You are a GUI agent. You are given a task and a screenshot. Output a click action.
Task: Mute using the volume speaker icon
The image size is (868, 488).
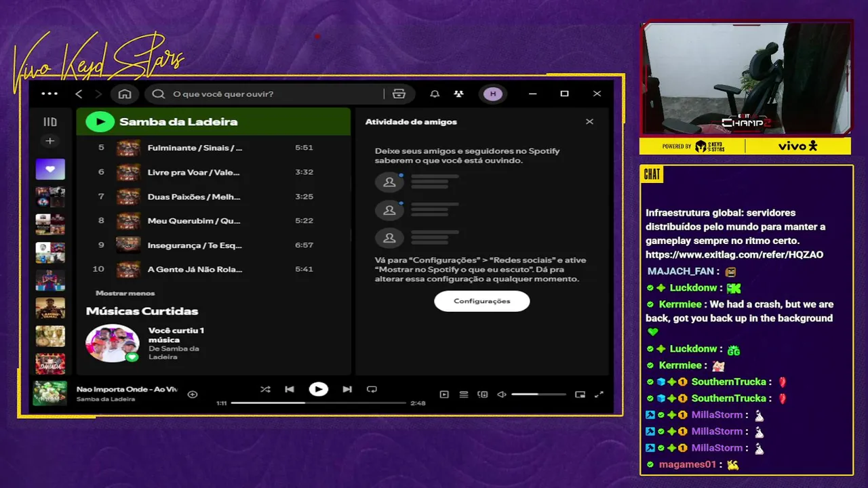pos(502,394)
